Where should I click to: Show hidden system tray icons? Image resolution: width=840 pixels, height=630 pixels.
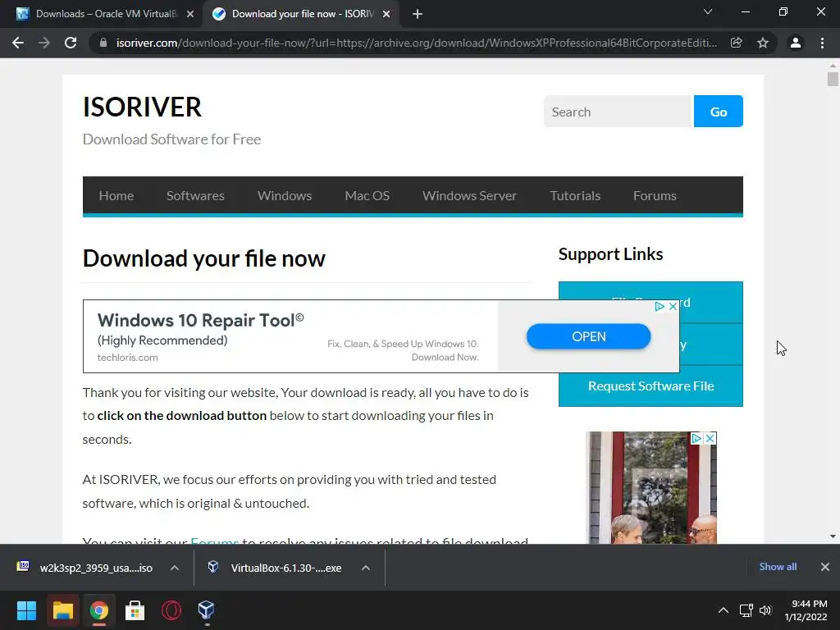pos(724,610)
